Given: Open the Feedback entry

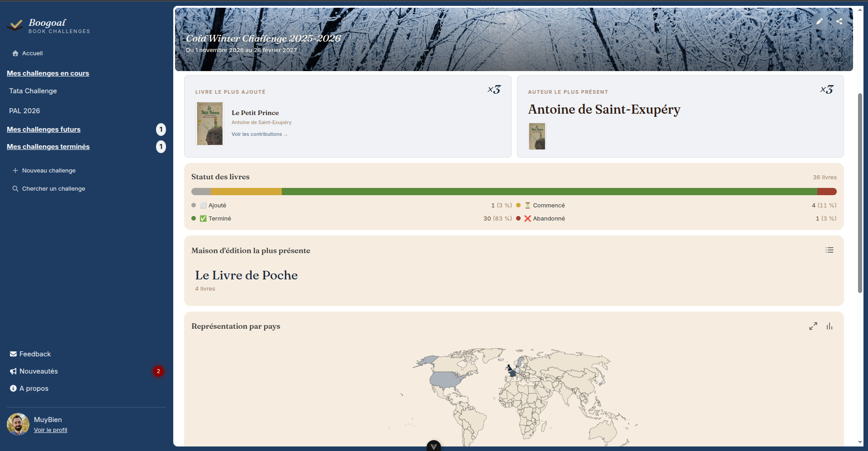Looking at the screenshot, I should [35, 354].
